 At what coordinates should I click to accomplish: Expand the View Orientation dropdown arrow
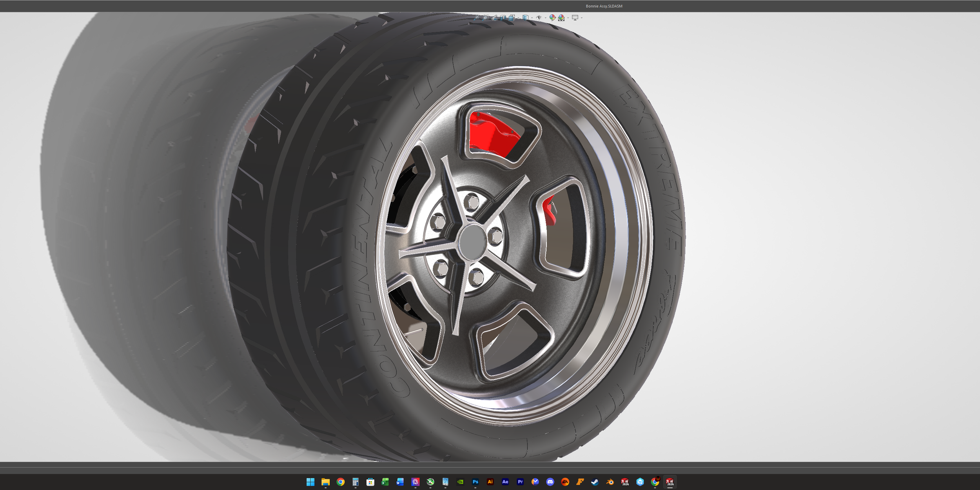[x=518, y=18]
